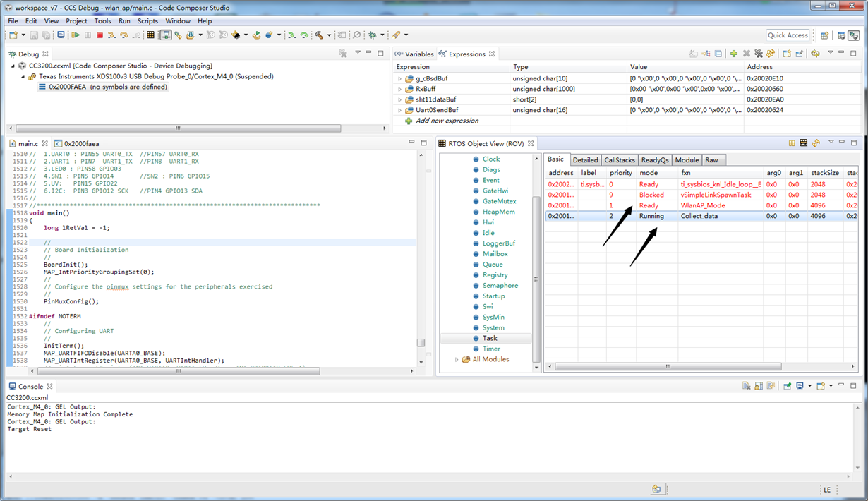Expand the RxBuff expression row
Viewport: 868px width, 501px height.
click(400, 90)
